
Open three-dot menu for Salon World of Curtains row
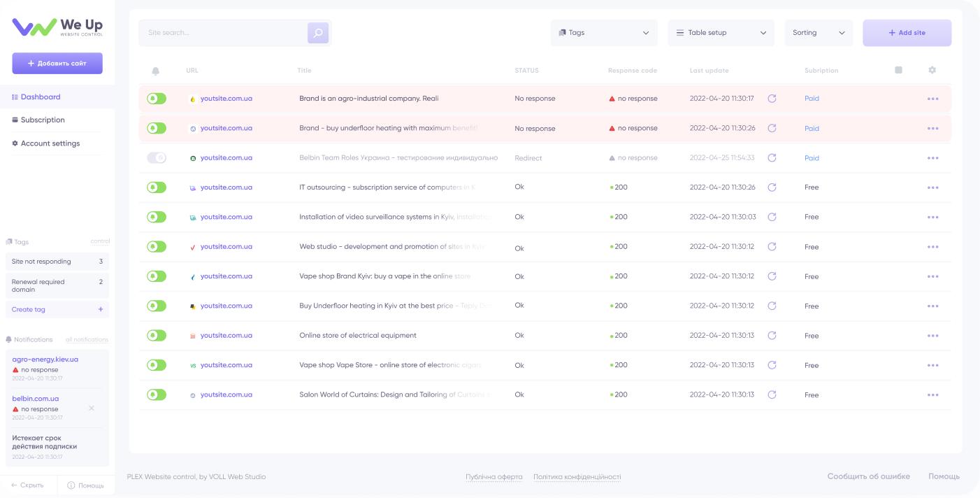click(x=932, y=395)
